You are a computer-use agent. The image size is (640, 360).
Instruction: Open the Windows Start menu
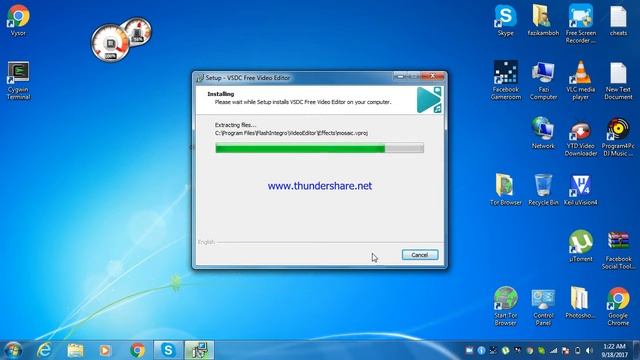coord(12,350)
